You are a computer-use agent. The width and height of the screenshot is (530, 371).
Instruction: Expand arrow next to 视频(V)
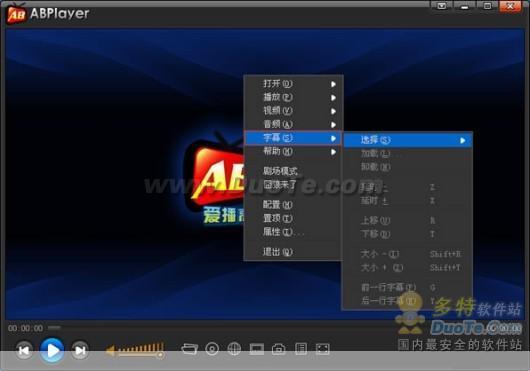333,111
